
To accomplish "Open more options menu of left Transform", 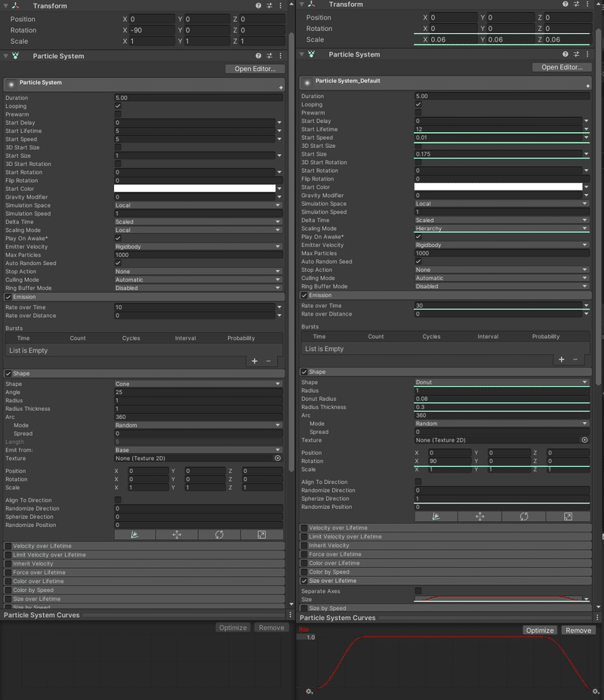I will 280,6.
